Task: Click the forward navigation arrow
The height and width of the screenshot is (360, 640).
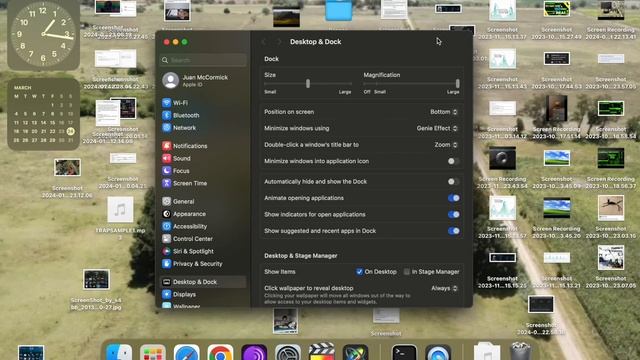Action: point(279,42)
